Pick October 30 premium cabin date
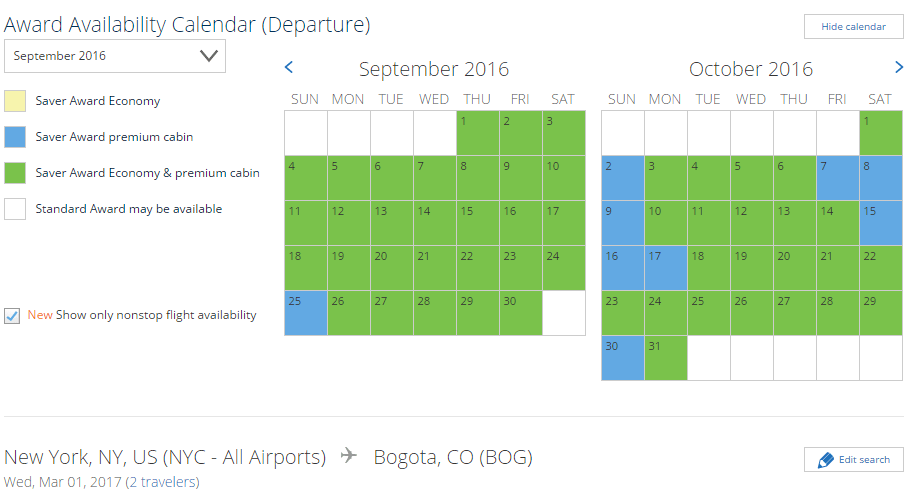This screenshot has height=497, width=914. coord(623,358)
